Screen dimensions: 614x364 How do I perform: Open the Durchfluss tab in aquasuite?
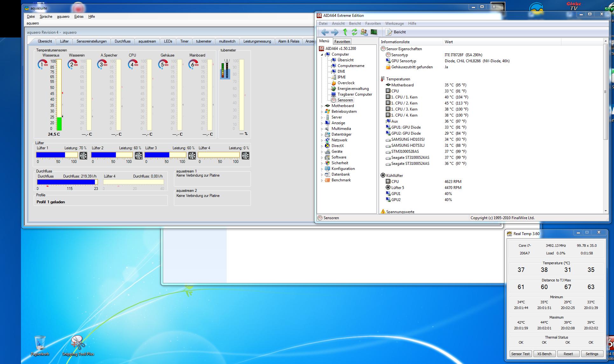pyautogui.click(x=122, y=41)
